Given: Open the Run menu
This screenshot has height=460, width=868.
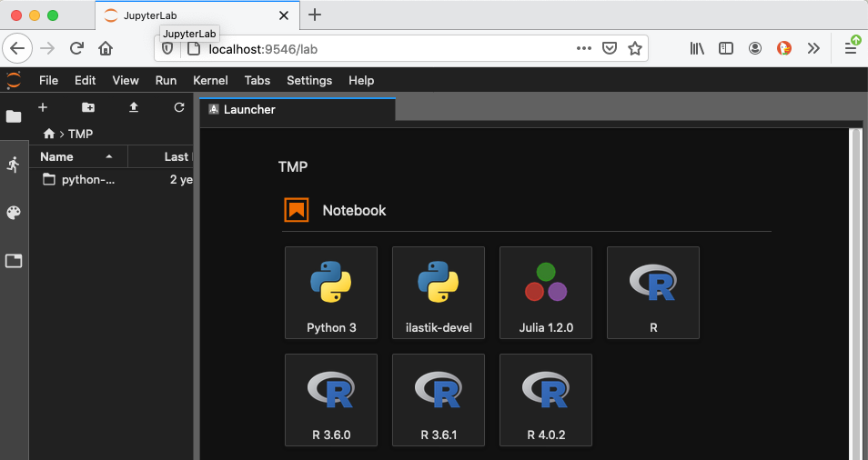Looking at the screenshot, I should click(167, 80).
